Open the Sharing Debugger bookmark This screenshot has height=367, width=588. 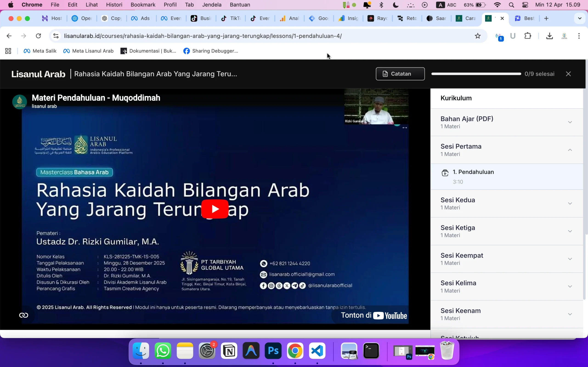coord(210,51)
